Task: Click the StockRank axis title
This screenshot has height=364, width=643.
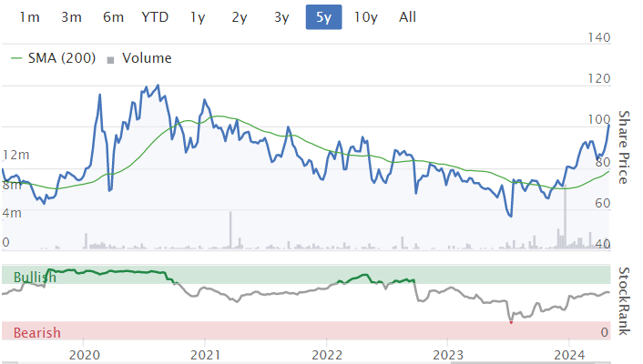Action: (x=624, y=301)
